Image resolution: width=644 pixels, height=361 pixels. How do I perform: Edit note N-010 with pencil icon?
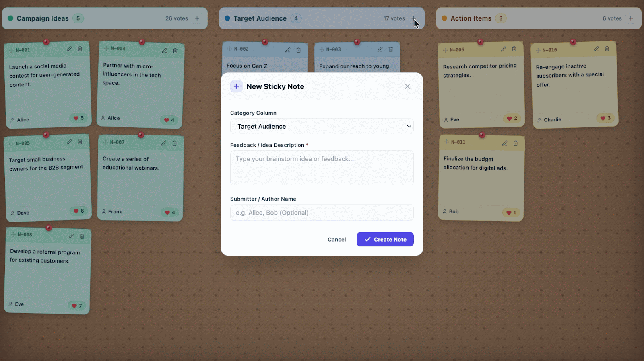pos(596,49)
